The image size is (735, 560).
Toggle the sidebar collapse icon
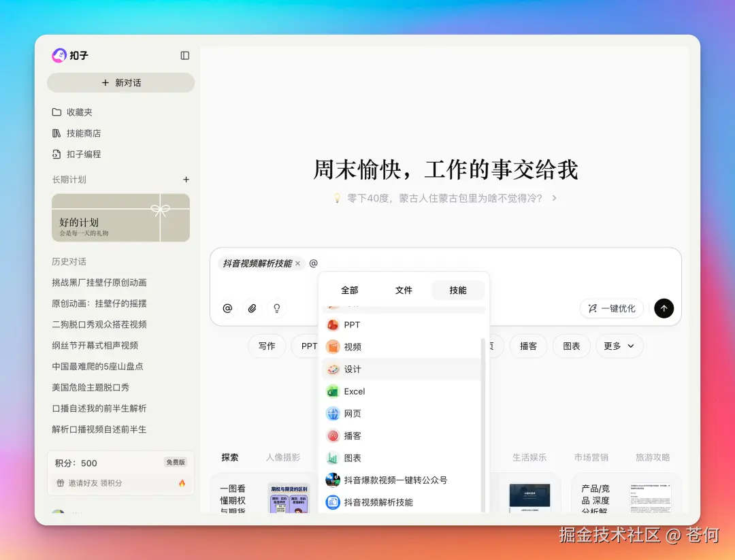pyautogui.click(x=184, y=56)
